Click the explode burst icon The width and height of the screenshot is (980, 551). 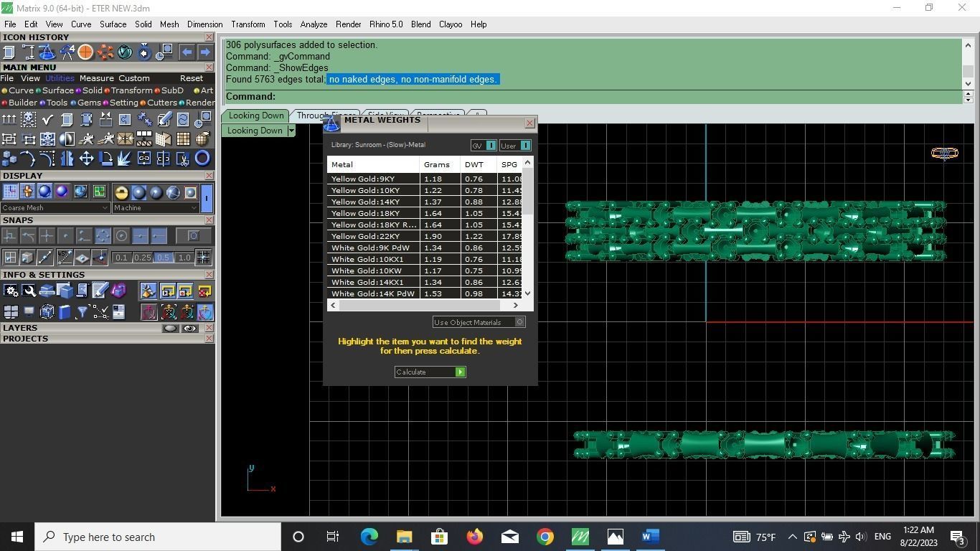pyautogui.click(x=125, y=159)
